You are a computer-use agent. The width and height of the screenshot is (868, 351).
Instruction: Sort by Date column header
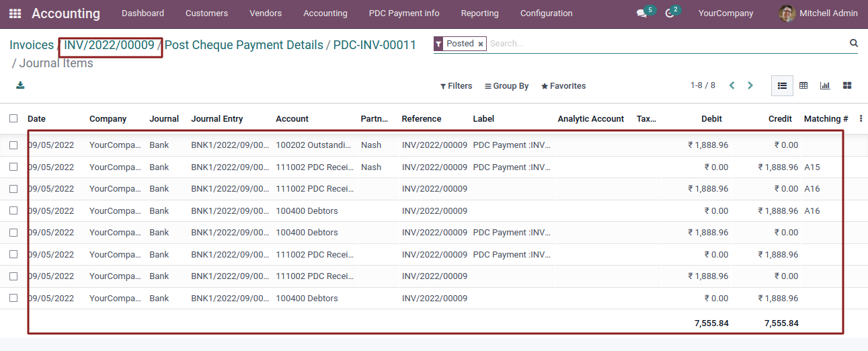tap(36, 118)
